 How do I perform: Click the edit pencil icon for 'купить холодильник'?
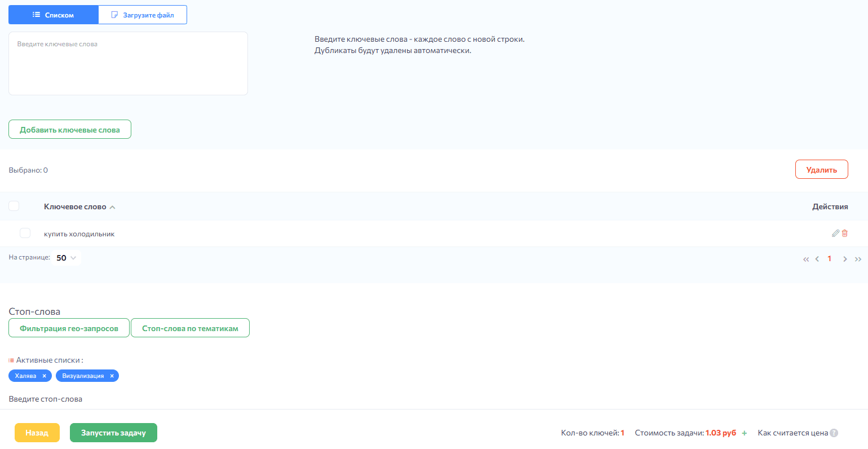pos(836,232)
